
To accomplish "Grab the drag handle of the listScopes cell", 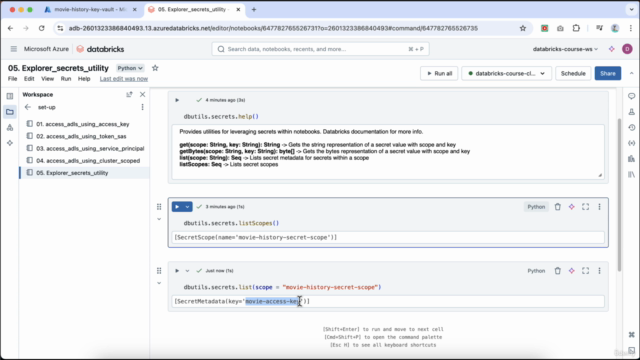I will click(159, 207).
